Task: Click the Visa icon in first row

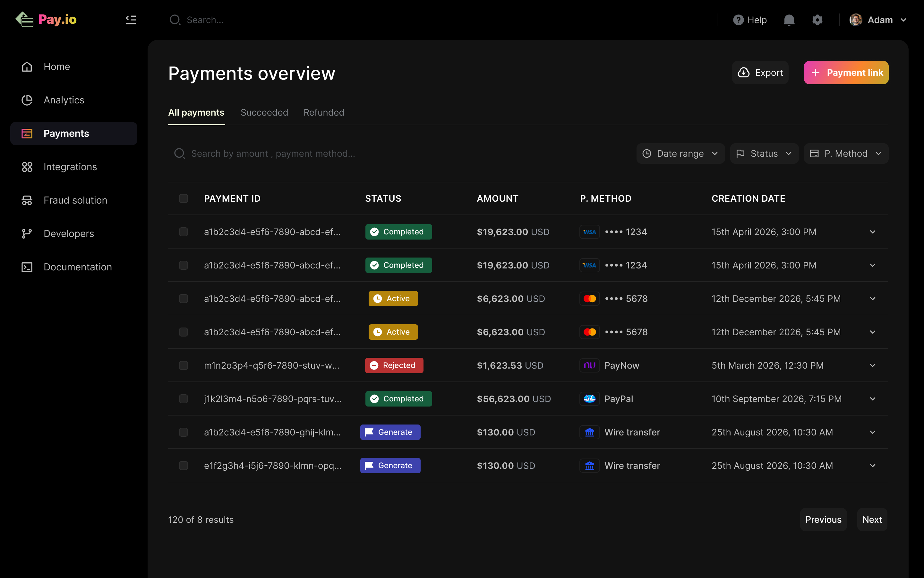Action: pyautogui.click(x=589, y=232)
